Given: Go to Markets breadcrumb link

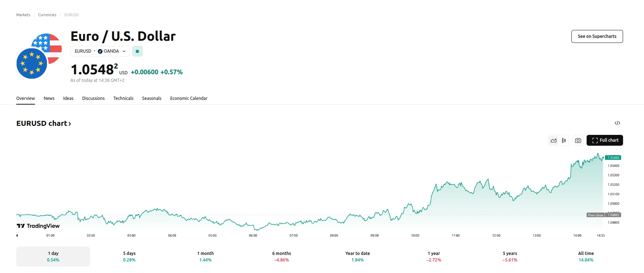Looking at the screenshot, I should pos(23,15).
